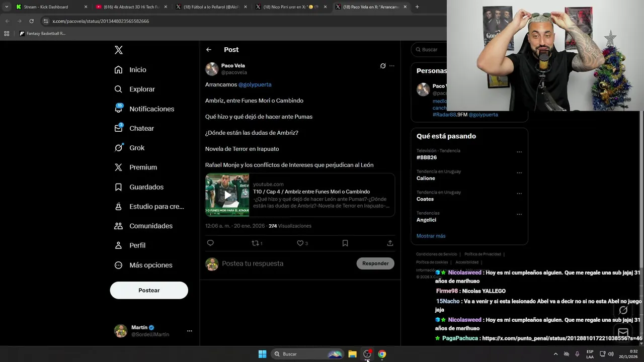Click the share icon under the post
This screenshot has height=362, width=644.
point(390,243)
